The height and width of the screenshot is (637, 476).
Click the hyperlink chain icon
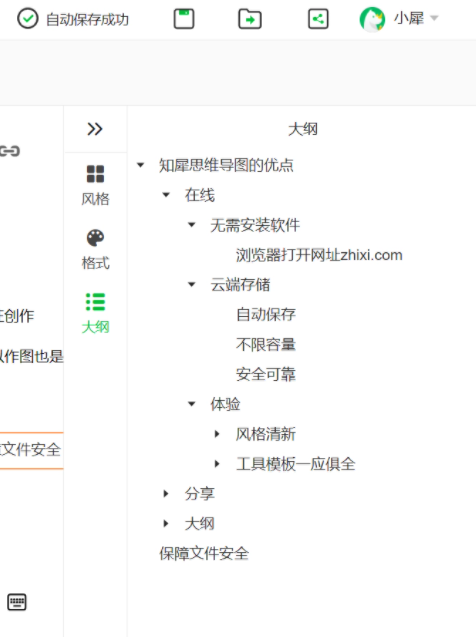pyautogui.click(x=10, y=151)
